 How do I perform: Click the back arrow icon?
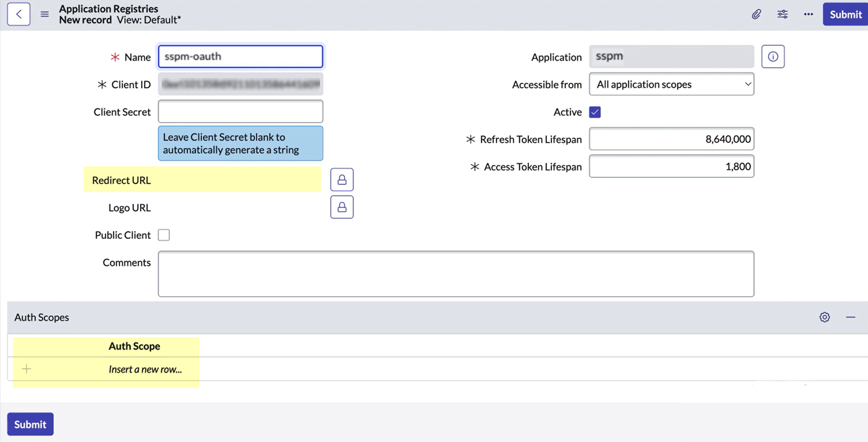19,14
